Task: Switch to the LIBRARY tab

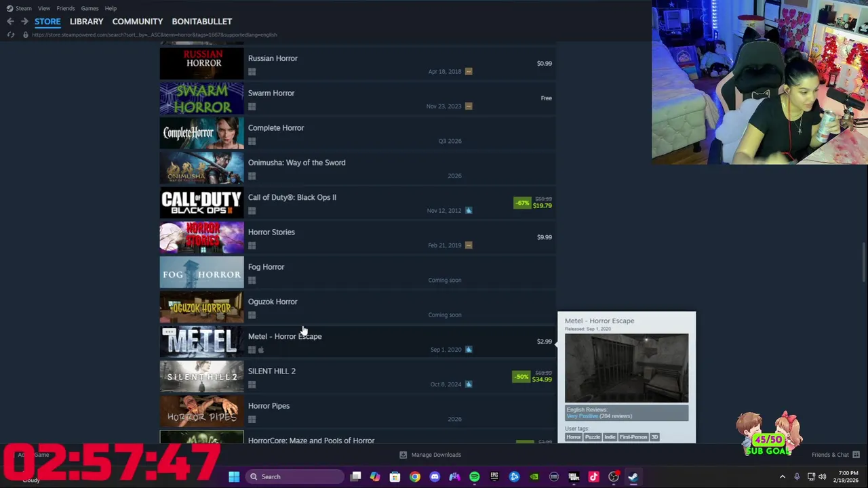Action: [86, 22]
